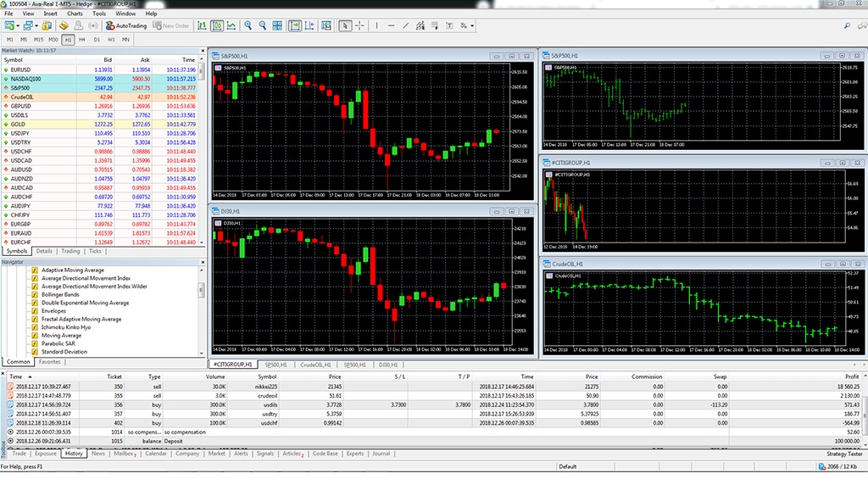Select Parabolic SAR indicator in Navigator
The height and width of the screenshot is (479, 868).
coord(58,343)
